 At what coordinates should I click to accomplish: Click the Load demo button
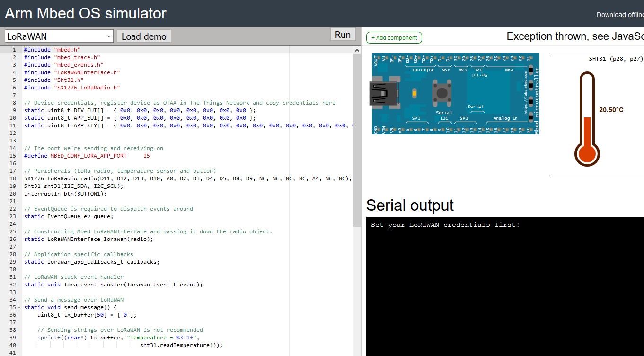[x=144, y=36]
